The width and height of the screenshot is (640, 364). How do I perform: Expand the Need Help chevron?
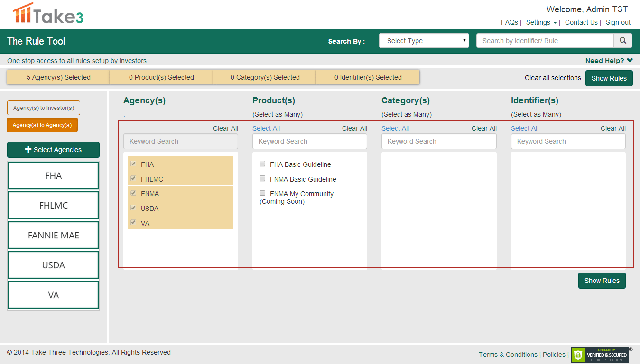[x=630, y=60]
